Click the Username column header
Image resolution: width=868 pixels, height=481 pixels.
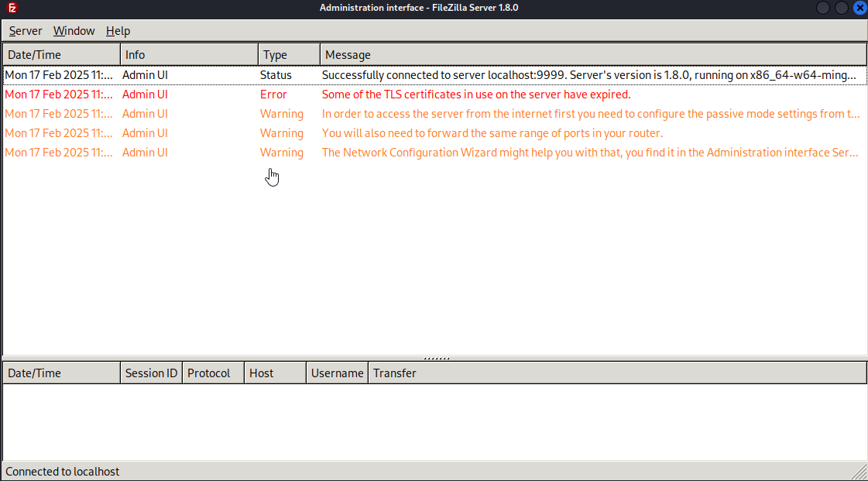click(x=337, y=373)
